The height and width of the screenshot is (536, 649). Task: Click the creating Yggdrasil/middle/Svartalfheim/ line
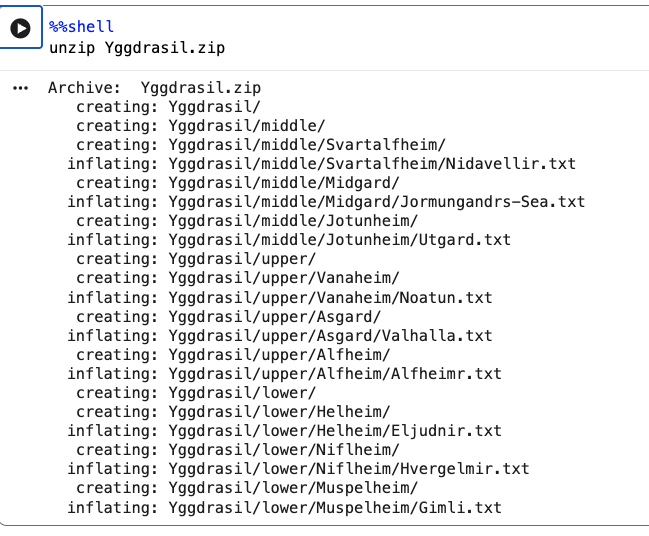point(261,145)
